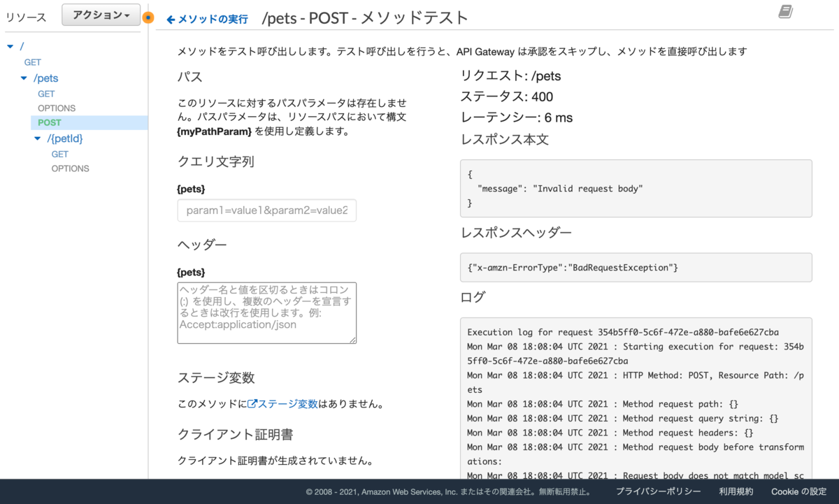
Task: Open the アクション dropdown button
Action: (101, 15)
